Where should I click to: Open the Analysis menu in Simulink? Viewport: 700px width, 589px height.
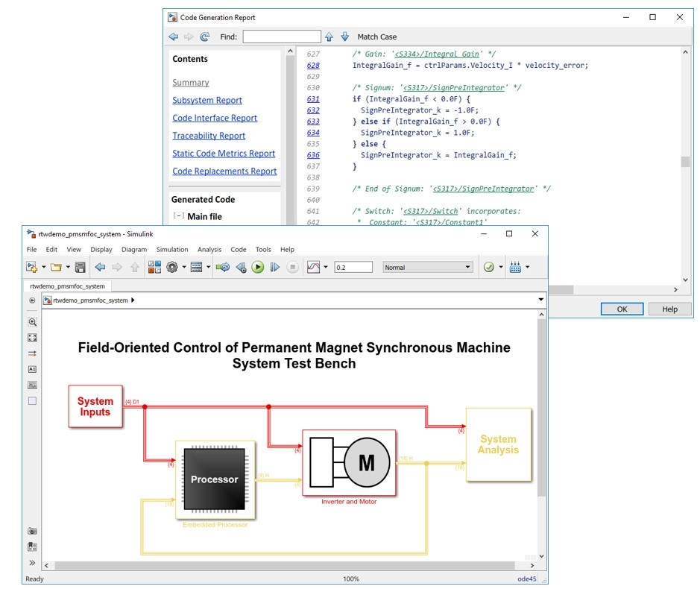pyautogui.click(x=209, y=249)
